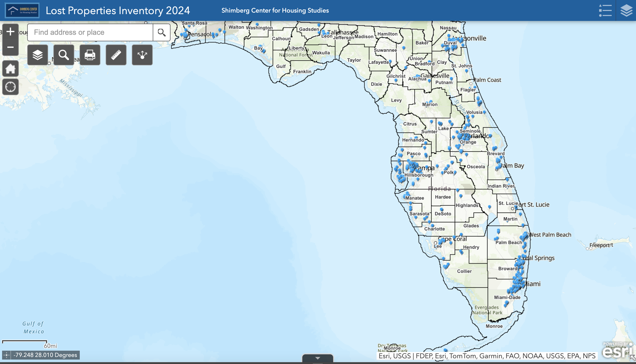Select the Measurement ruler tool
Viewport: 636px width, 364px height.
(116, 55)
